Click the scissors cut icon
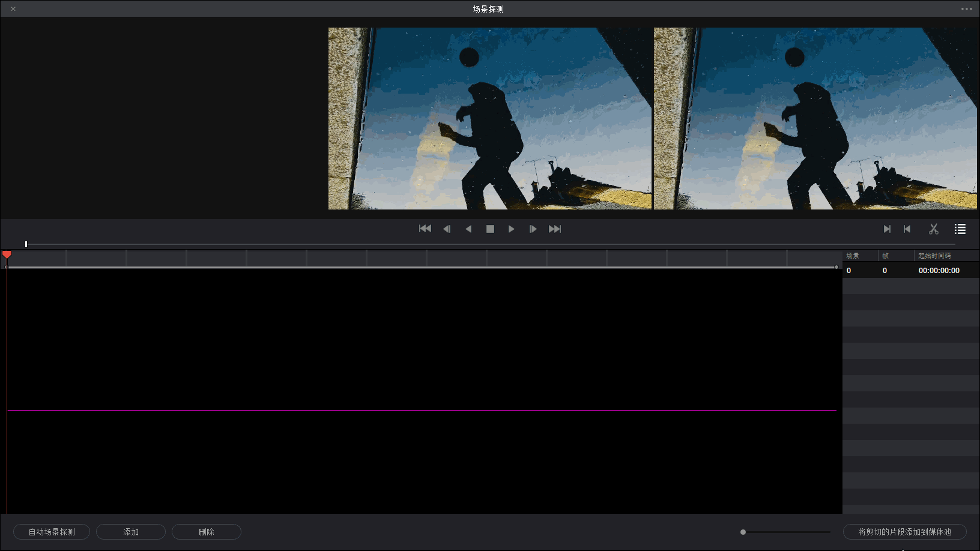 [933, 229]
